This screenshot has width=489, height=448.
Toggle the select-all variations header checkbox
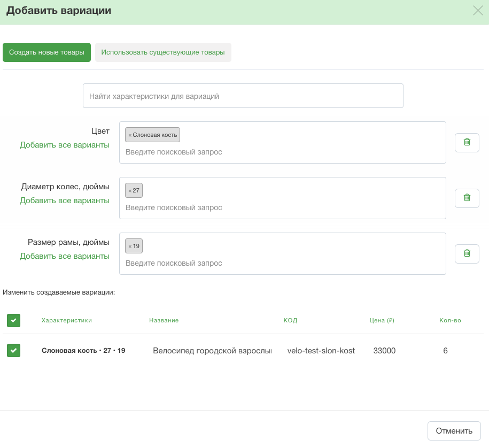14,320
